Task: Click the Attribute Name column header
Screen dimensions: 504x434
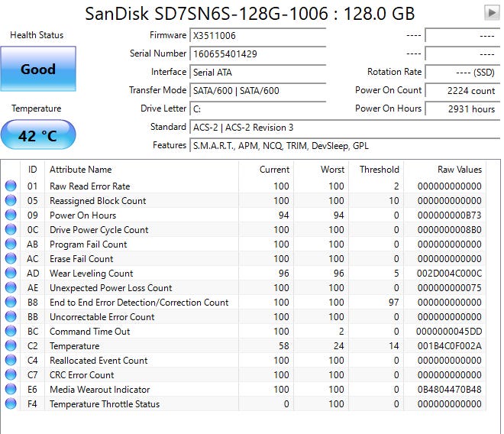Action: [142, 170]
